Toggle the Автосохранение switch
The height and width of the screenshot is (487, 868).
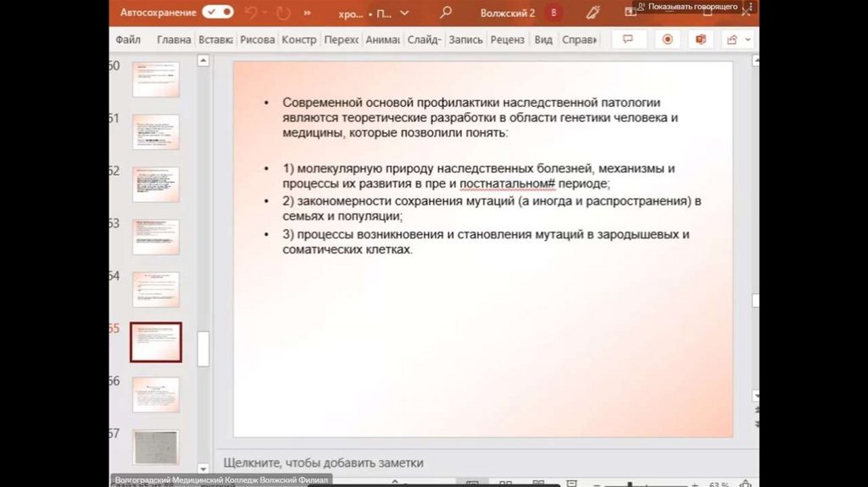[218, 13]
